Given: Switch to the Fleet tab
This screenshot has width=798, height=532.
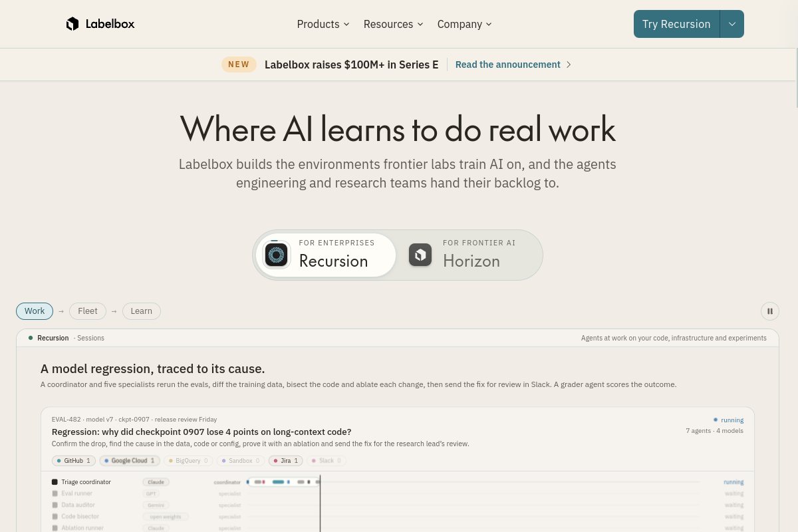Looking at the screenshot, I should (88, 311).
